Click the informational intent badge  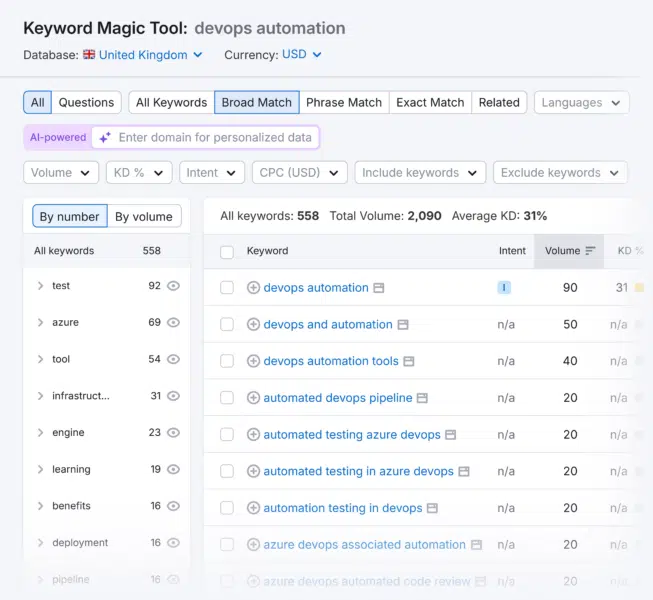click(x=504, y=288)
